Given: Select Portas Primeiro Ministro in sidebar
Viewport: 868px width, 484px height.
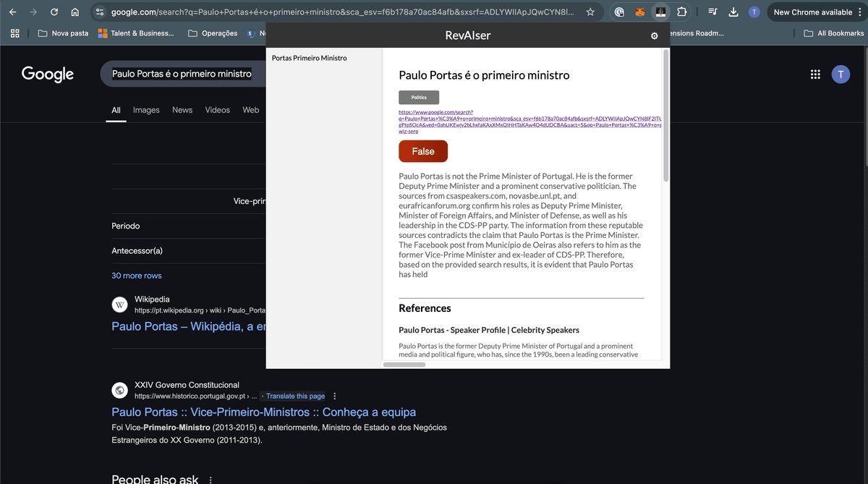Looking at the screenshot, I should click(x=309, y=58).
